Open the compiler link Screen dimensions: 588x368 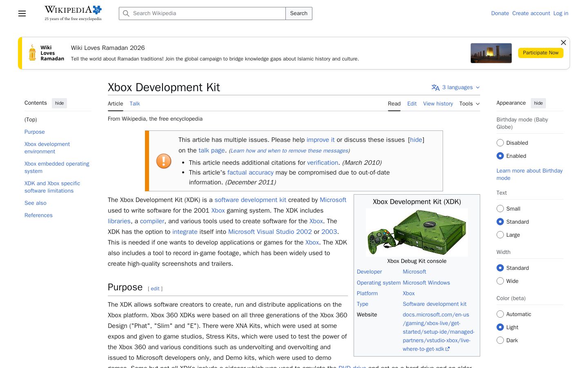[x=152, y=221]
